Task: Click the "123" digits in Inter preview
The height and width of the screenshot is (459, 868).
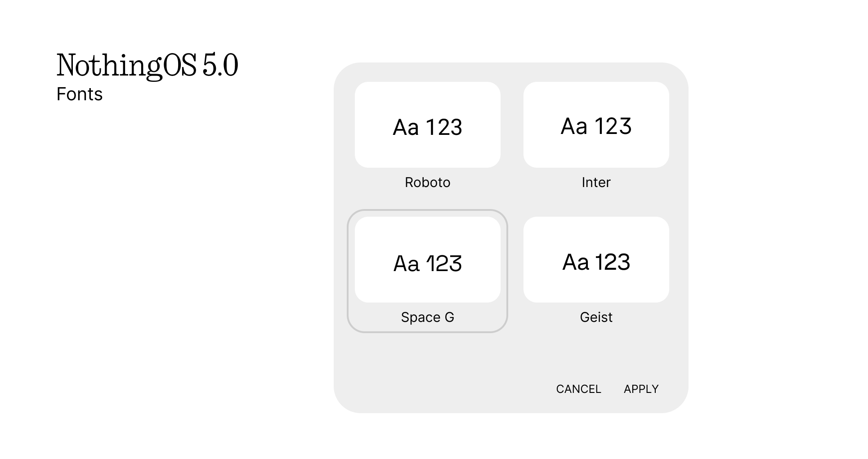Action: pyautogui.click(x=613, y=126)
